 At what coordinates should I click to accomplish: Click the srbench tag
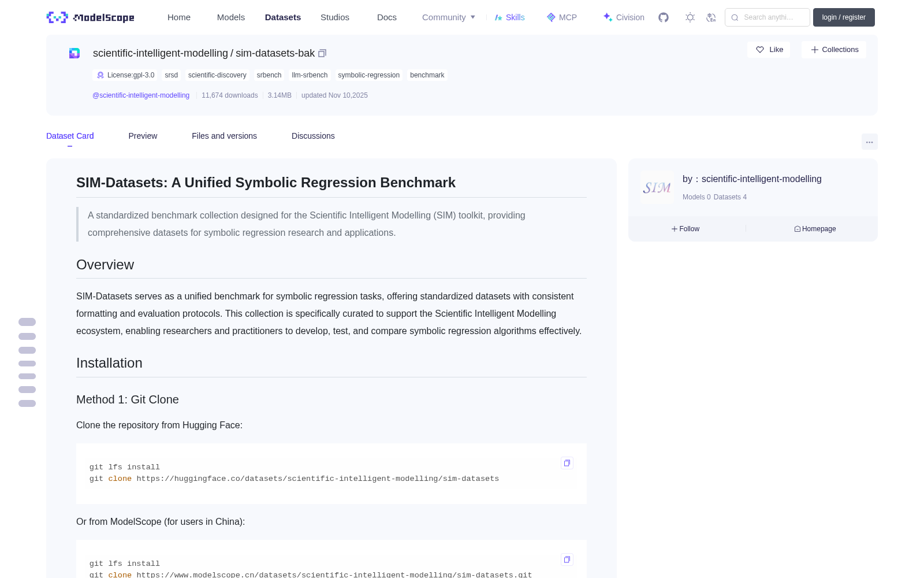click(269, 75)
